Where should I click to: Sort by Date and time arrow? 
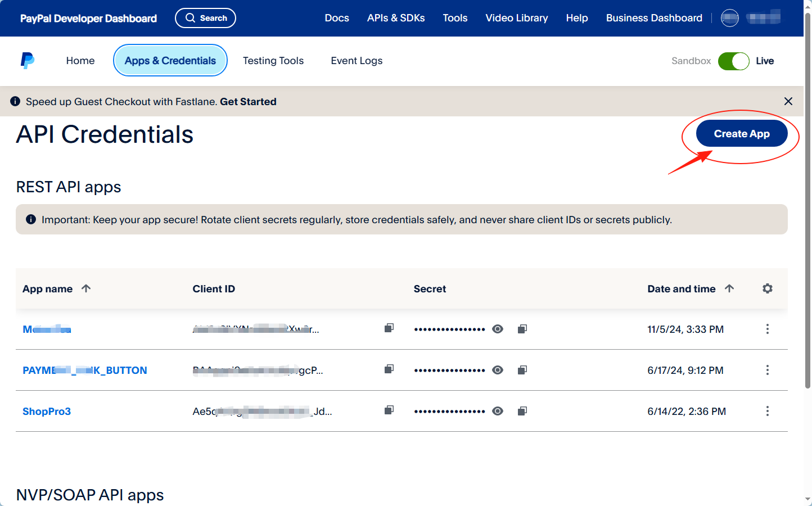tap(729, 288)
